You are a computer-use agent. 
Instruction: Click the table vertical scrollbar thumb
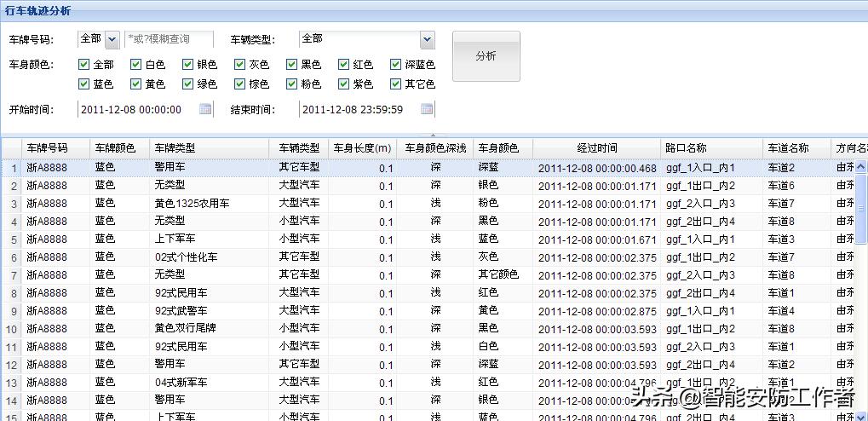861,208
